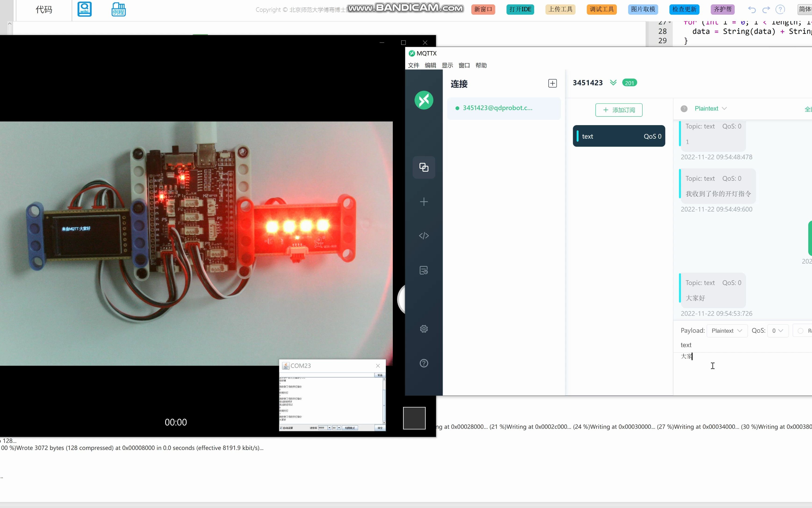Image resolution: width=812 pixels, height=508 pixels.
Task: Expand the Payload Plaintext format dropdown
Action: click(x=726, y=331)
